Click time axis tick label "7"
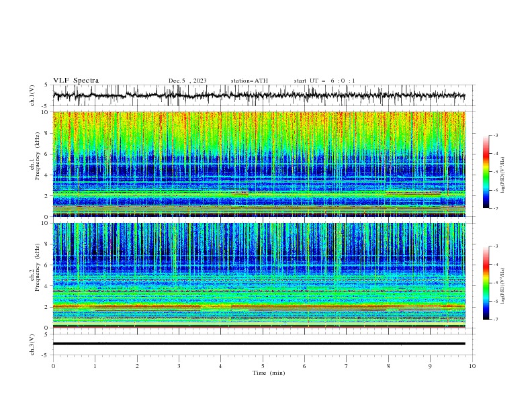532x411 pixels. 347,366
